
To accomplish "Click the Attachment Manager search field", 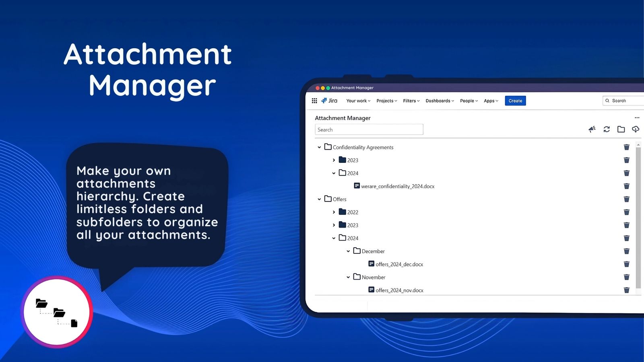I will click(x=369, y=130).
